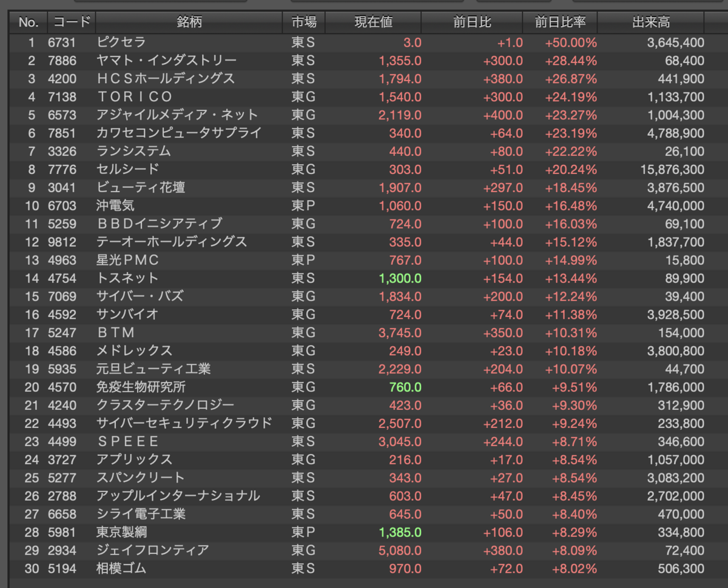The height and width of the screenshot is (588, 728).
Task: Sort by the 市場 column header
Action: (x=304, y=22)
